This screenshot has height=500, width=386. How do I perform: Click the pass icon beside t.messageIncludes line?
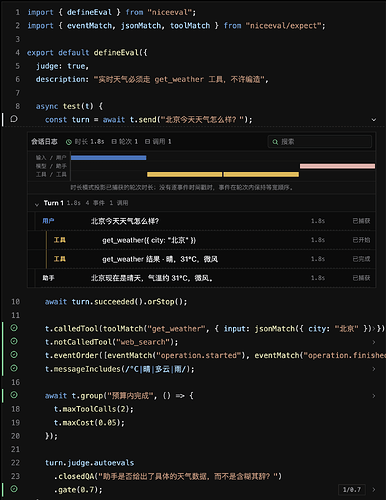point(14,368)
